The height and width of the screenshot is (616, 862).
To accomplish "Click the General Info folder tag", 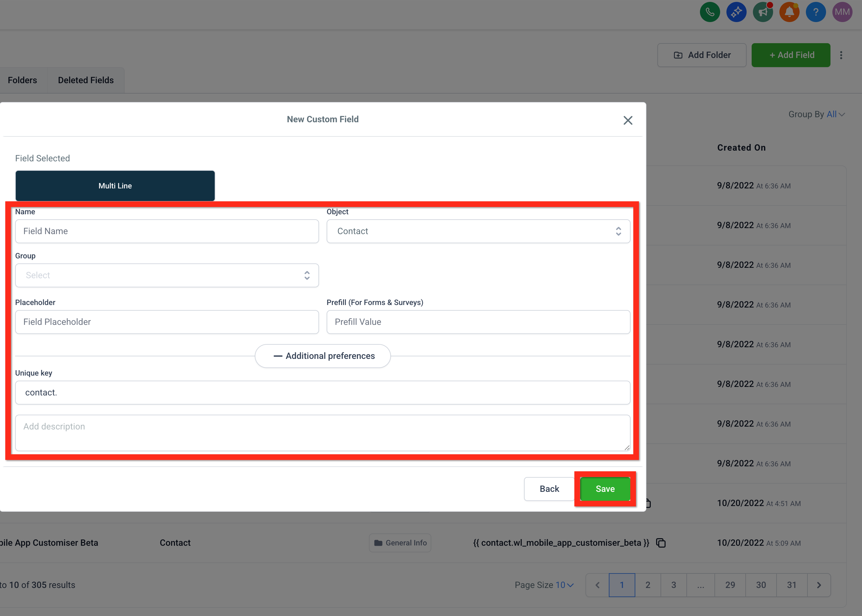I will pyautogui.click(x=400, y=543).
